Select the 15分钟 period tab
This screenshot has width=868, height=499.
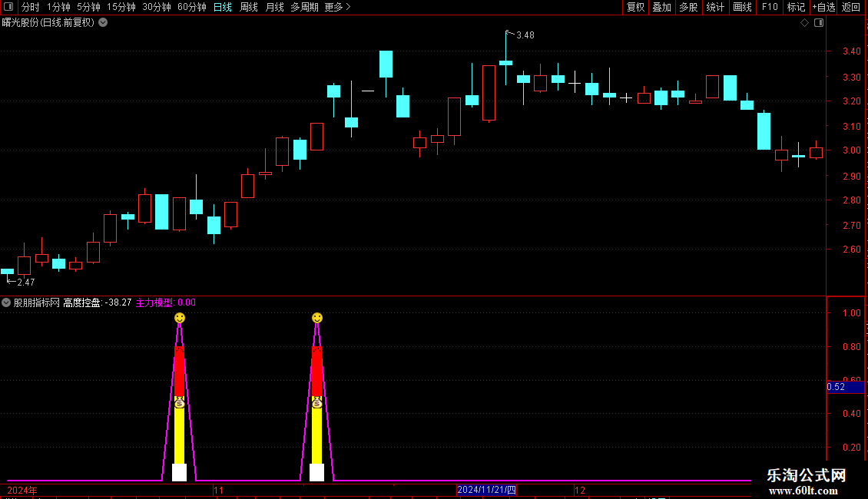tap(121, 7)
